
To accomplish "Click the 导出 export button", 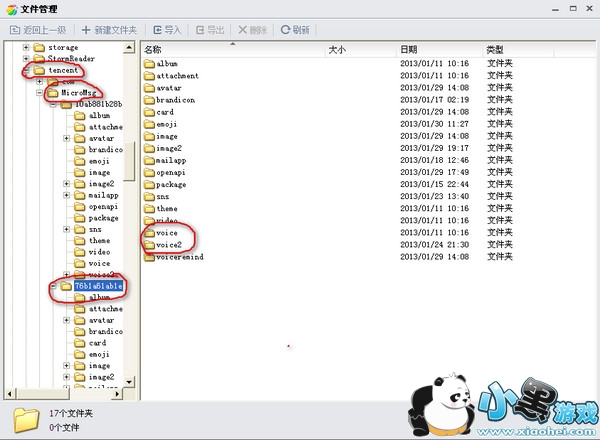I will (x=210, y=30).
